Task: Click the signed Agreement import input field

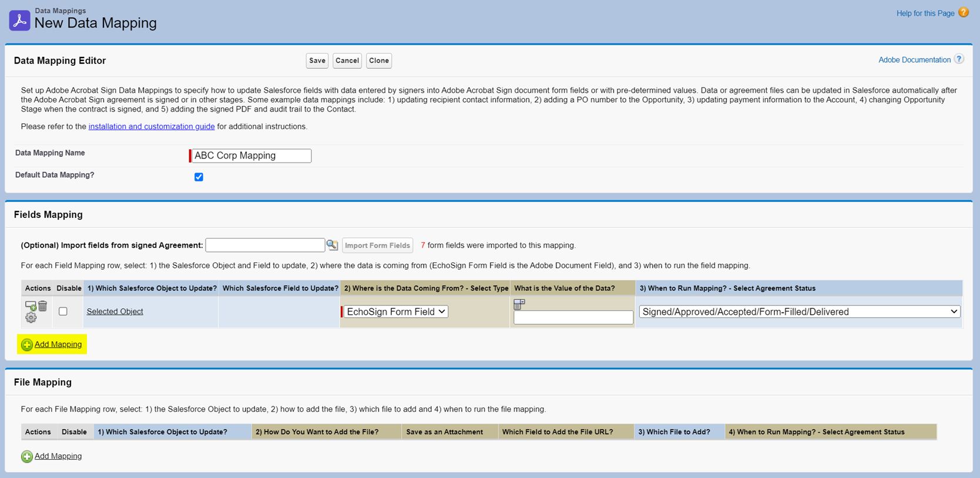Action: 265,245
